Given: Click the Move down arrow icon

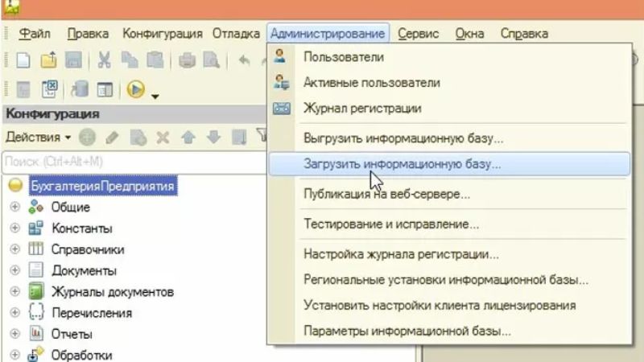Looking at the screenshot, I should pyautogui.click(x=213, y=138).
